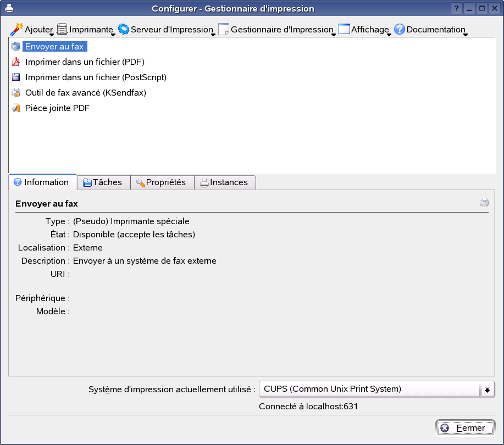Expand the Documentation dropdown arrow
The height and width of the screenshot is (445, 504).
point(466,35)
